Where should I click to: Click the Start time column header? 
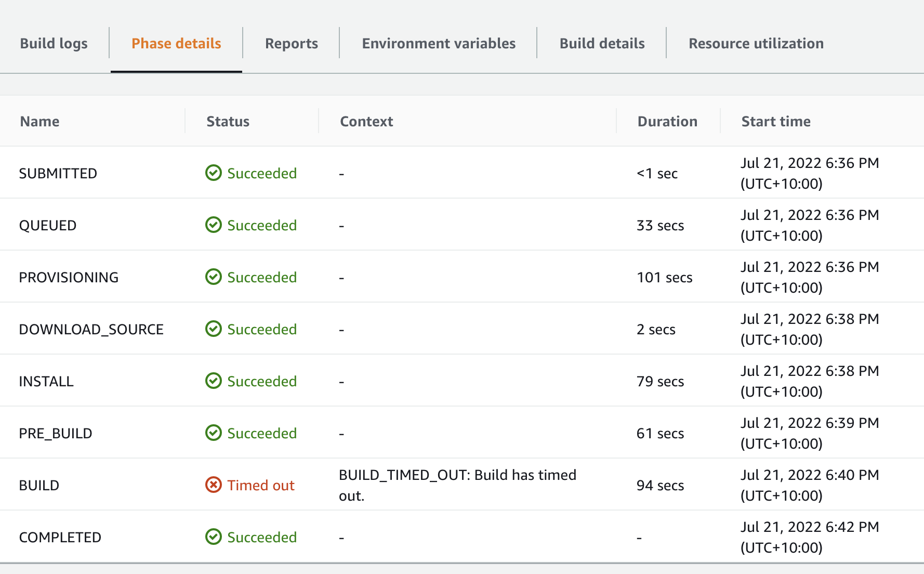[x=775, y=122]
